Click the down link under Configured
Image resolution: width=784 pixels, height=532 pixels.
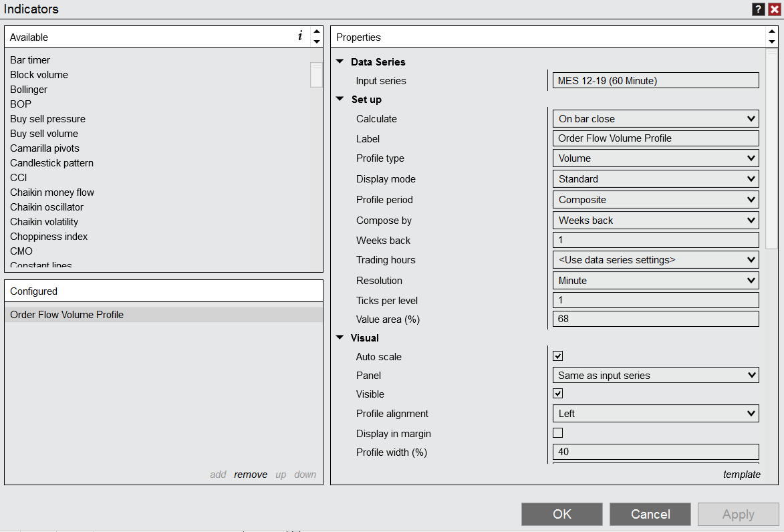pos(305,475)
